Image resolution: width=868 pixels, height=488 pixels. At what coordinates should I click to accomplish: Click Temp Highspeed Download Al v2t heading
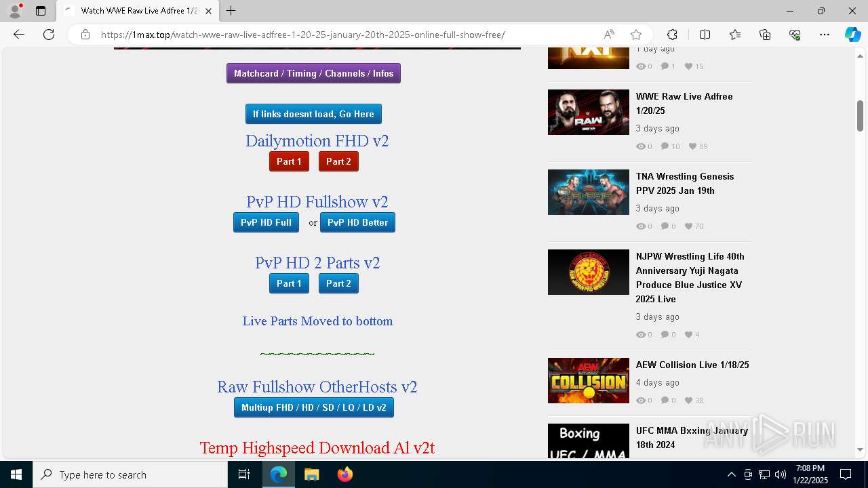(x=317, y=448)
